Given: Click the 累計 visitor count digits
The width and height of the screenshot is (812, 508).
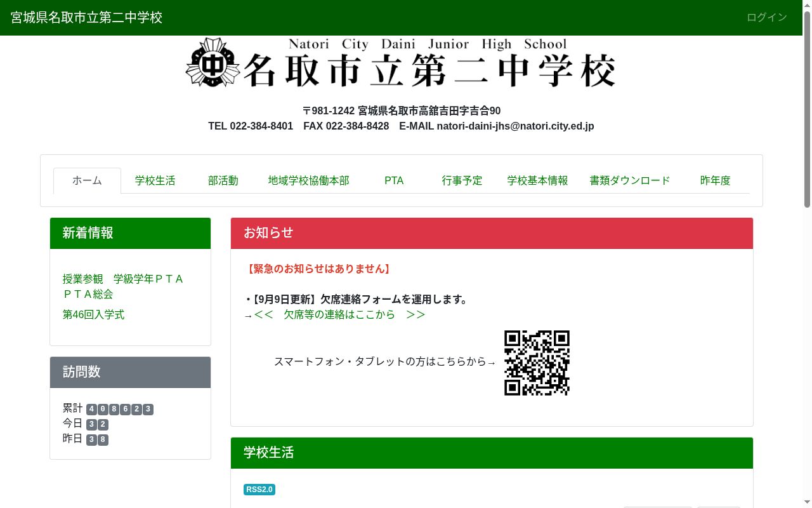Looking at the screenshot, I should 120,409.
